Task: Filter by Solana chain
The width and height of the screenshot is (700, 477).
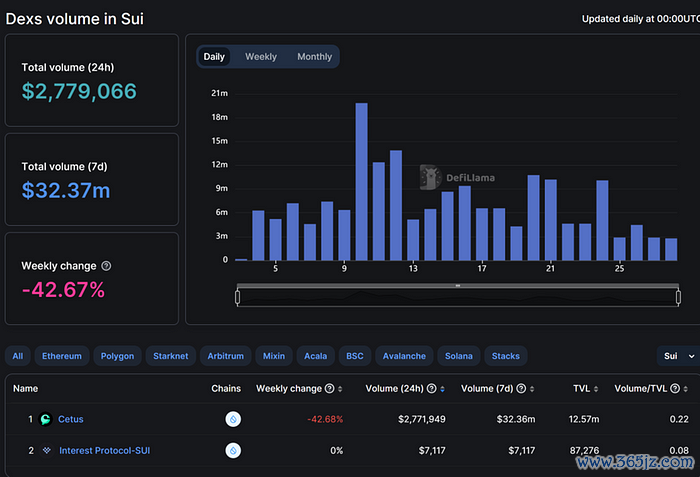Action: point(458,356)
